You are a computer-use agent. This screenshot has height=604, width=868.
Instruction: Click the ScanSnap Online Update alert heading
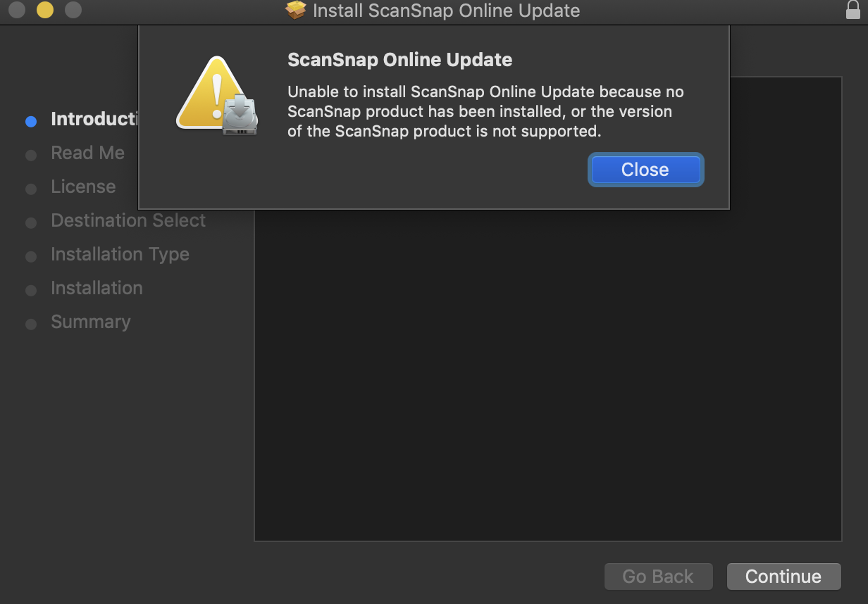(x=399, y=60)
